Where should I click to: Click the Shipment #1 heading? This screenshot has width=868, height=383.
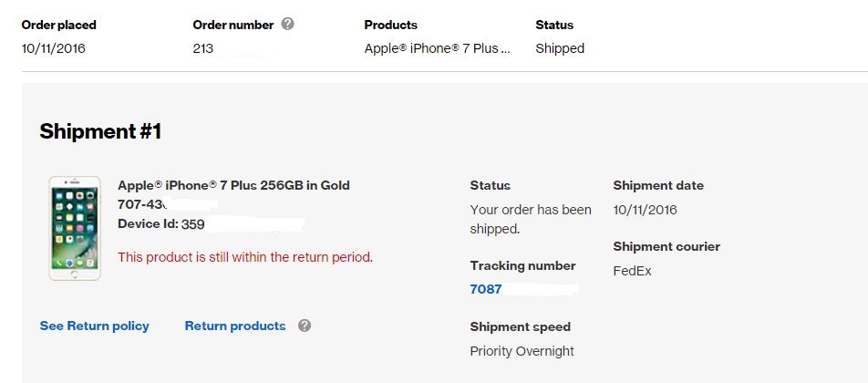(x=100, y=131)
